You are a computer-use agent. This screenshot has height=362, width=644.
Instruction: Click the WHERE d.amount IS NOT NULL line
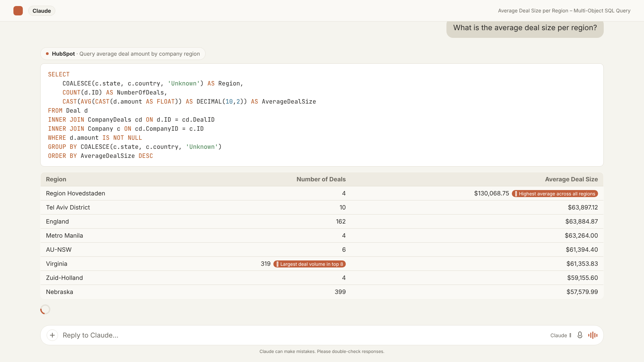95,138
